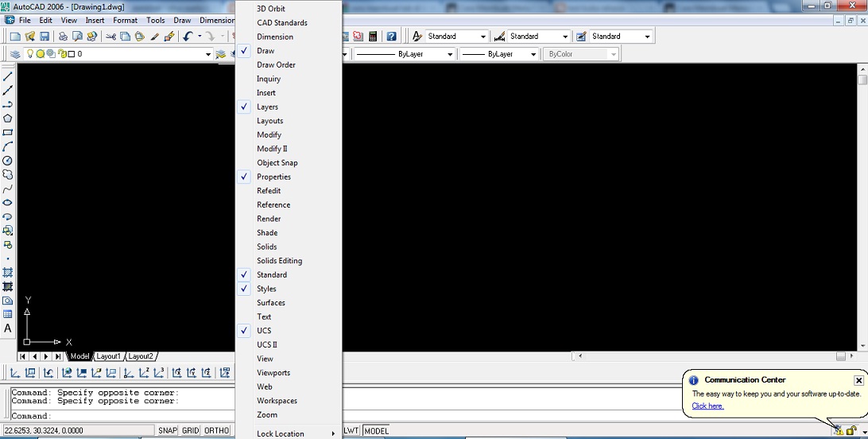Follow the Click here link
The image size is (868, 439).
[x=707, y=406]
